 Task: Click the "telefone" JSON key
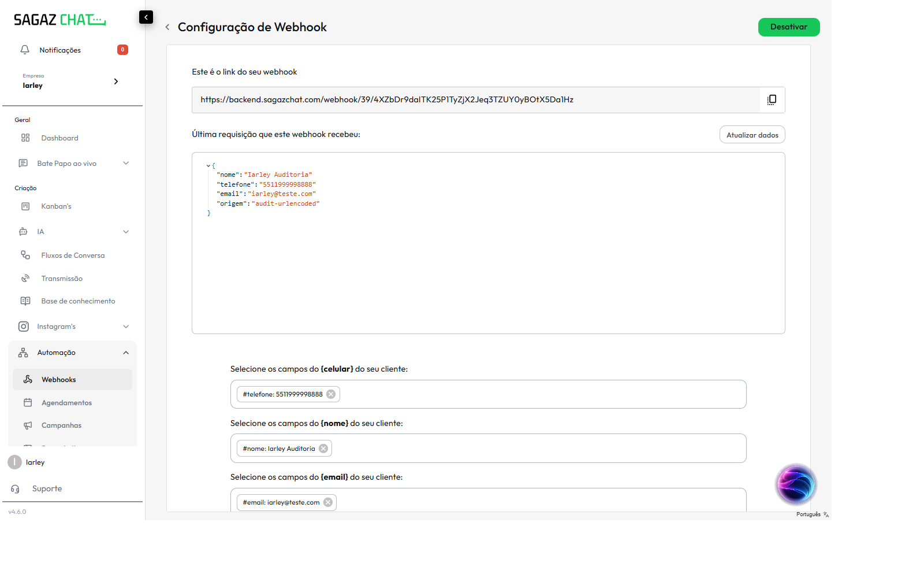tap(235, 185)
